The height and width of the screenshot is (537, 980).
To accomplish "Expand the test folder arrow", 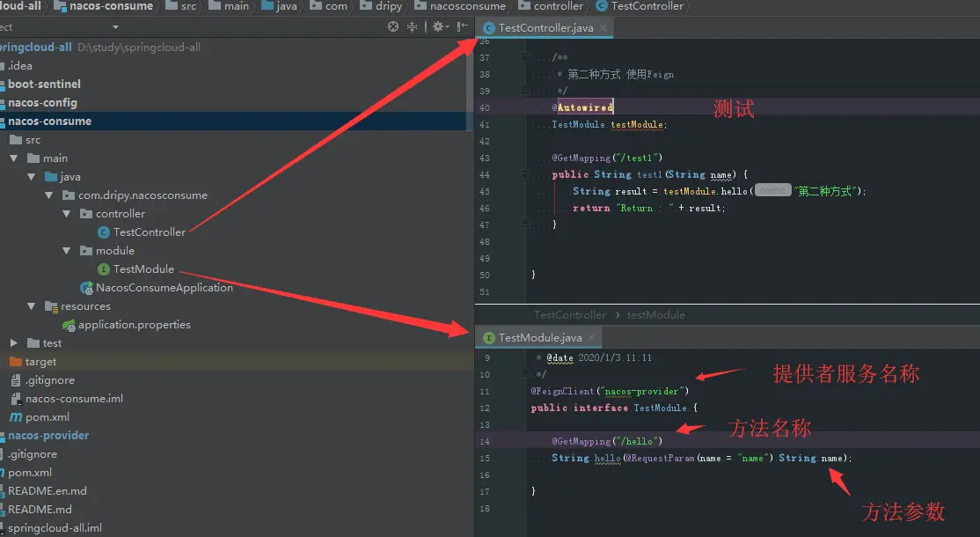I will tap(14, 343).
